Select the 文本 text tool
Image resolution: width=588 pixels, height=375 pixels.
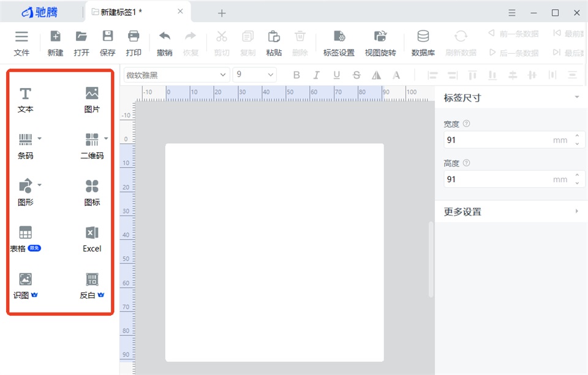pos(25,100)
